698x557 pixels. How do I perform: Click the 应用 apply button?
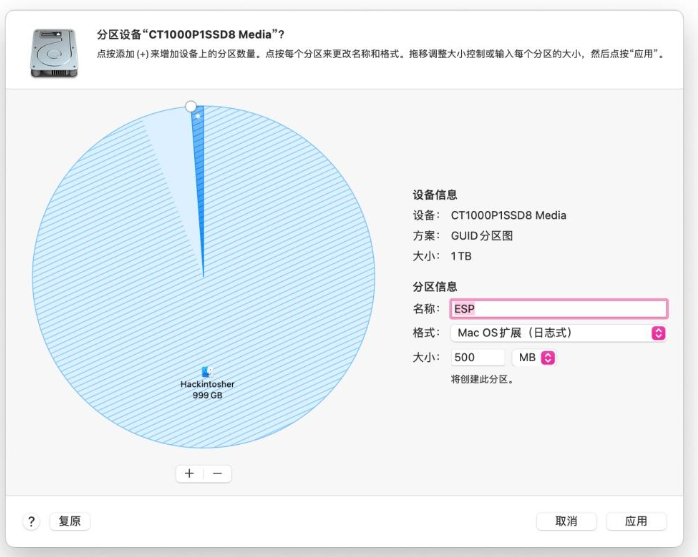click(x=636, y=521)
